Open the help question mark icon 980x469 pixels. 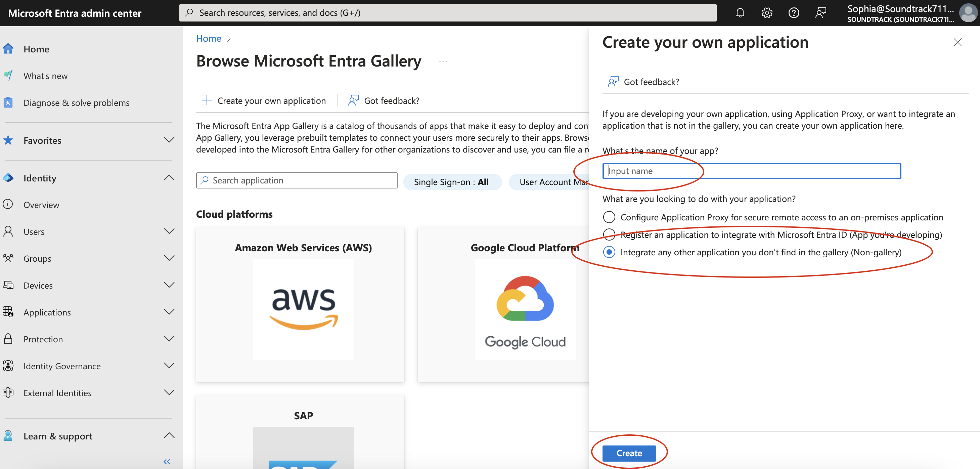[794, 13]
